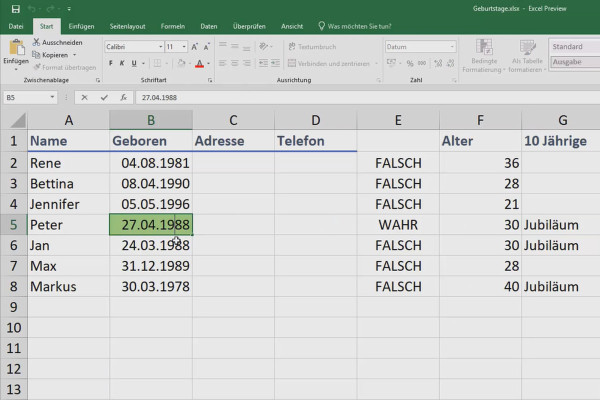Screen dimensions: 600x400
Task: Apply the Ausgabe cell style
Action: (575, 62)
